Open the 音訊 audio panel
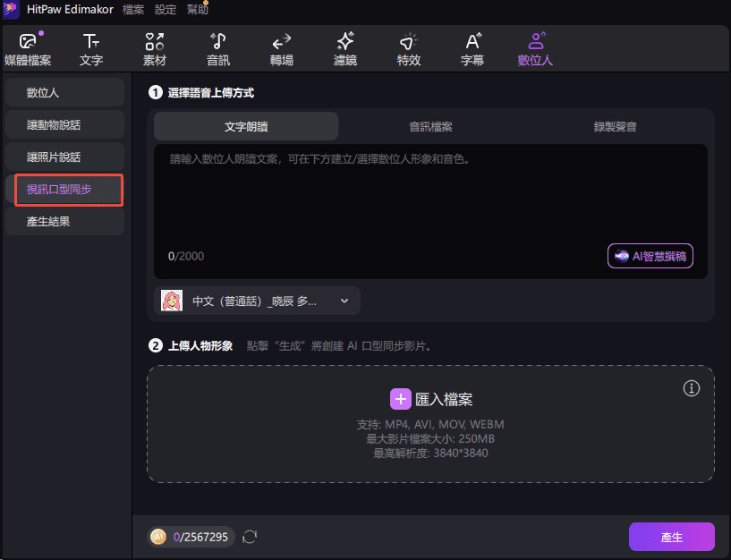731x560 pixels. tap(217, 48)
